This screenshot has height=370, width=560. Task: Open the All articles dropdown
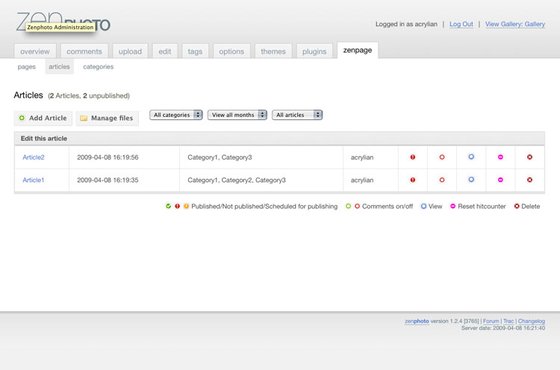coord(297,115)
